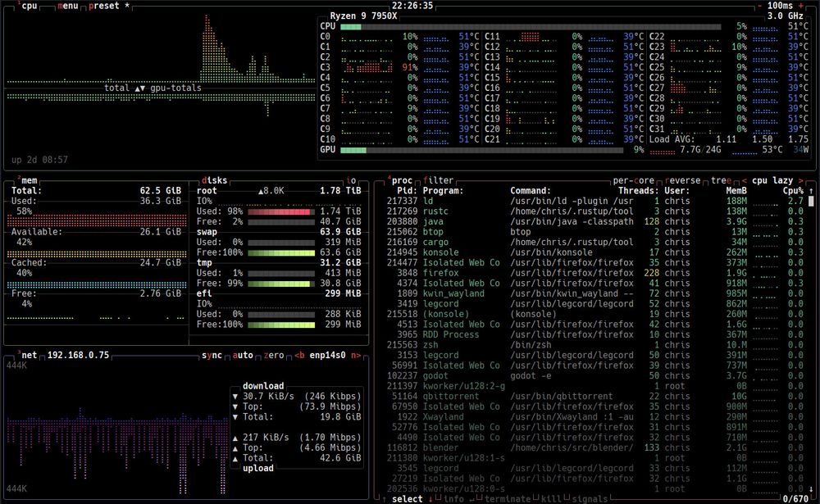
Task: Switch to previous network interface with <b
Action: click(299, 355)
